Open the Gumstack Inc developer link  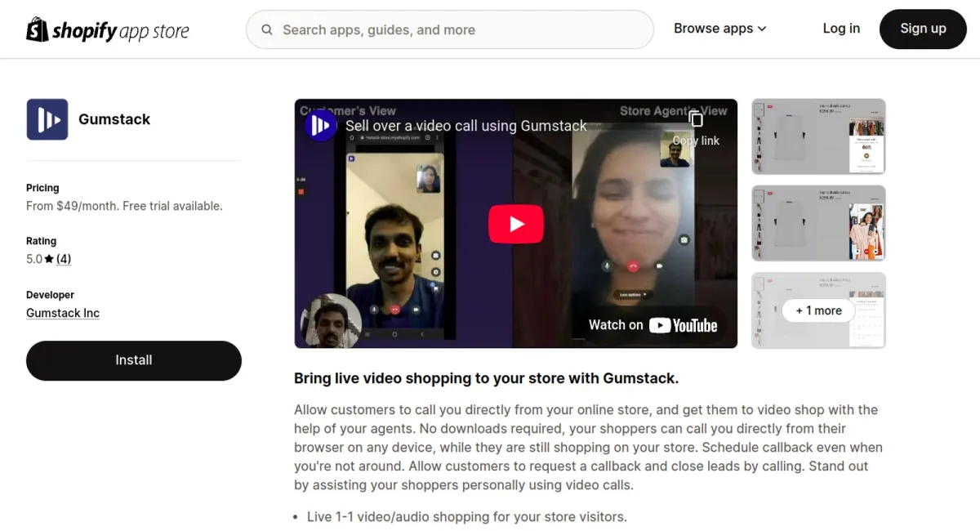63,313
